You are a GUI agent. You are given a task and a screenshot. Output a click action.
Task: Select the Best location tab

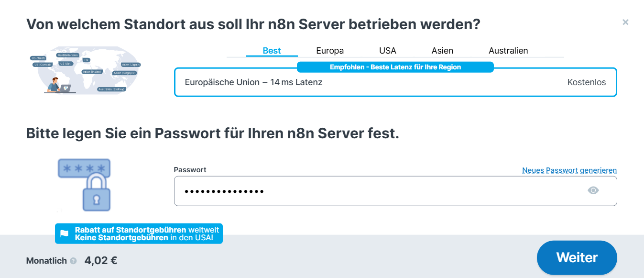click(x=272, y=51)
